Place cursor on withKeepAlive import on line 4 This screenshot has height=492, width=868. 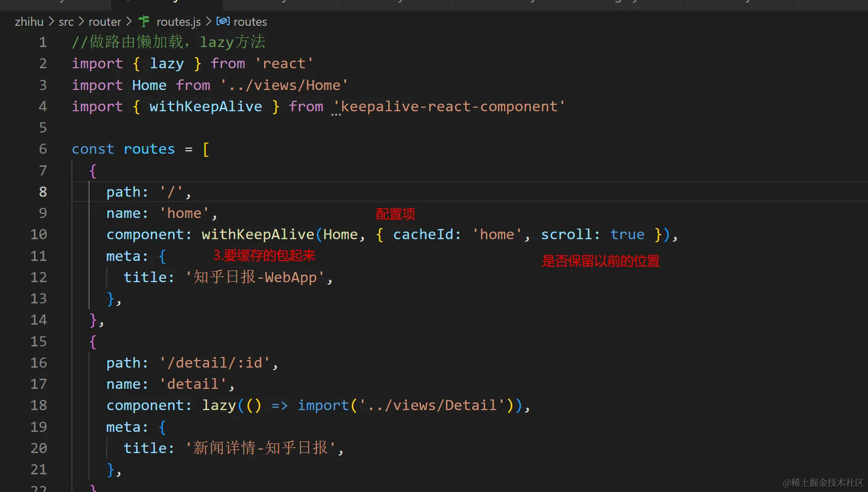click(x=205, y=106)
